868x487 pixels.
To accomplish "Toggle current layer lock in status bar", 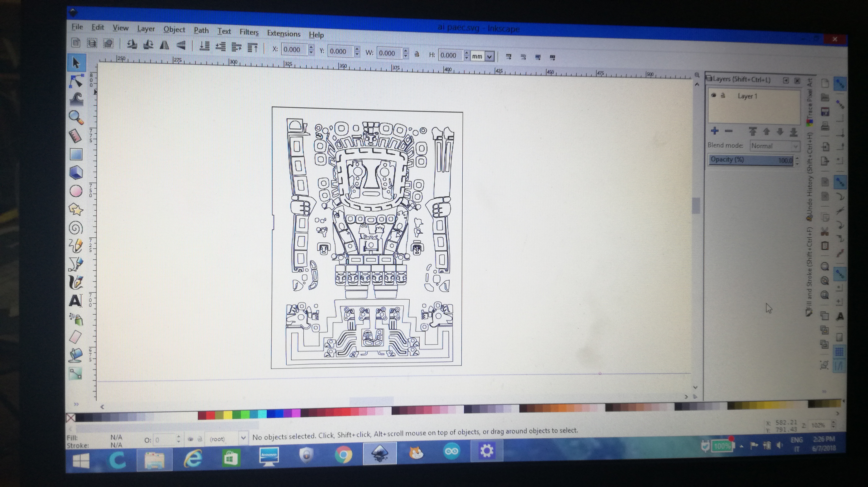I will point(200,439).
